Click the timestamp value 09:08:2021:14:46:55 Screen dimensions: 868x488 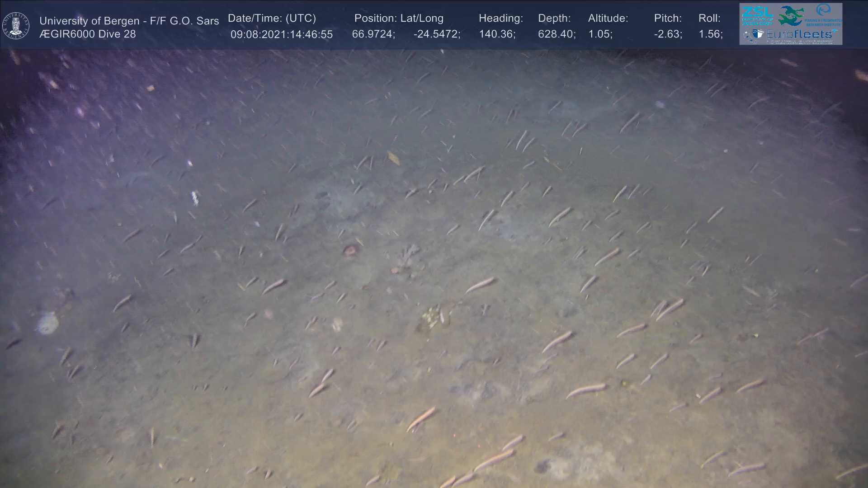[281, 34]
